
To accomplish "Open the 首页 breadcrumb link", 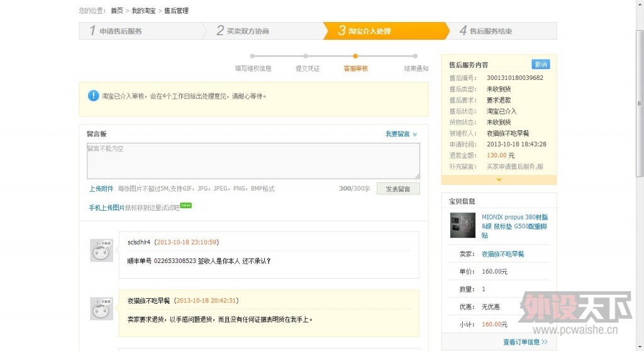I will coord(116,11).
